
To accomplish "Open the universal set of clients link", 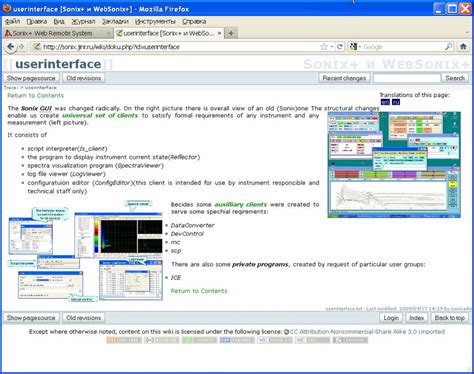I will [x=100, y=116].
